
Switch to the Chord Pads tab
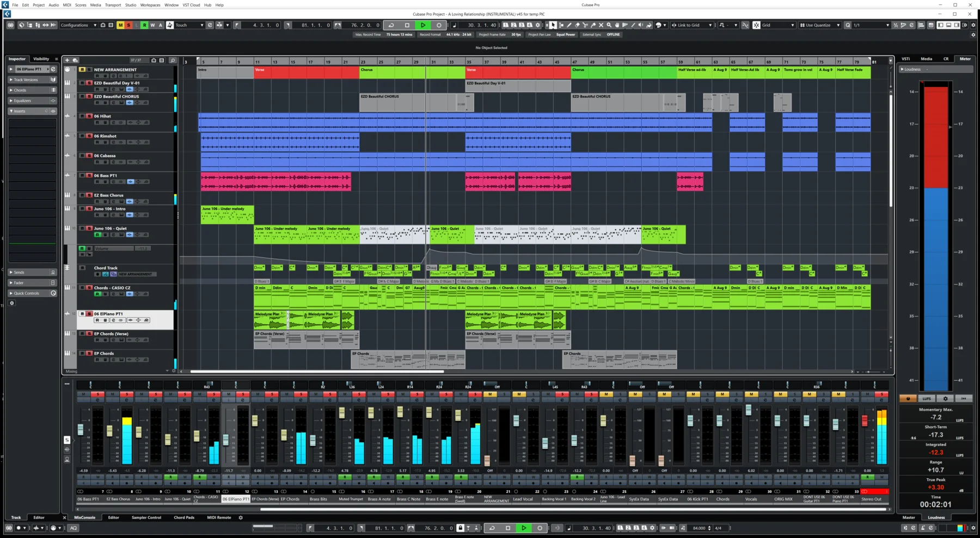pyautogui.click(x=184, y=517)
